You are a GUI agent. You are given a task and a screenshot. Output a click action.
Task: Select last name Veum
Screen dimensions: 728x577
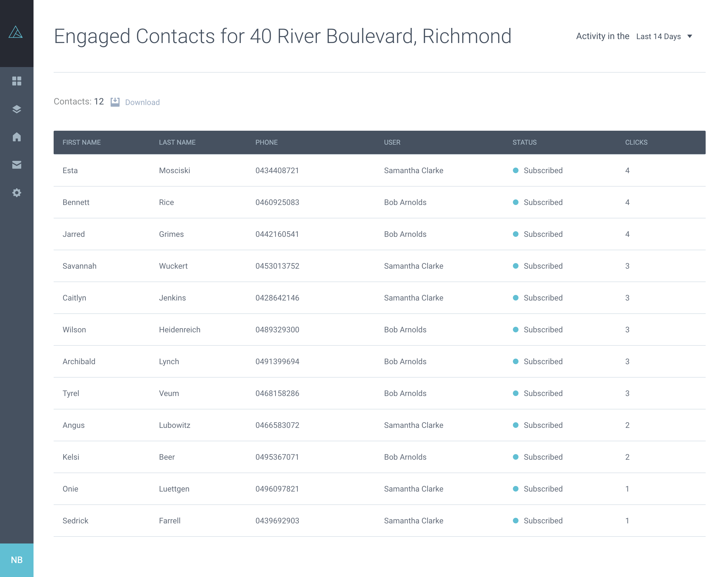tap(169, 393)
